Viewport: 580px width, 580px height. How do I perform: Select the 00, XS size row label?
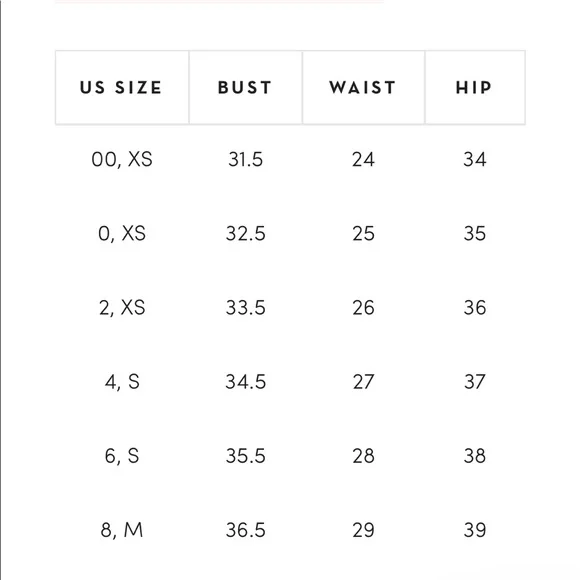pyautogui.click(x=122, y=160)
